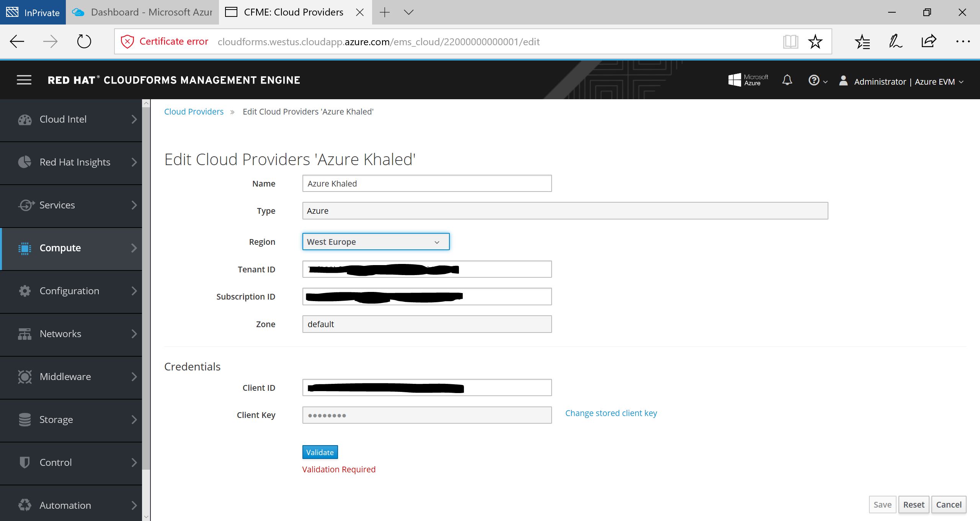This screenshot has width=980, height=521.
Task: Open the Region dropdown showing West Europe
Action: tap(376, 242)
